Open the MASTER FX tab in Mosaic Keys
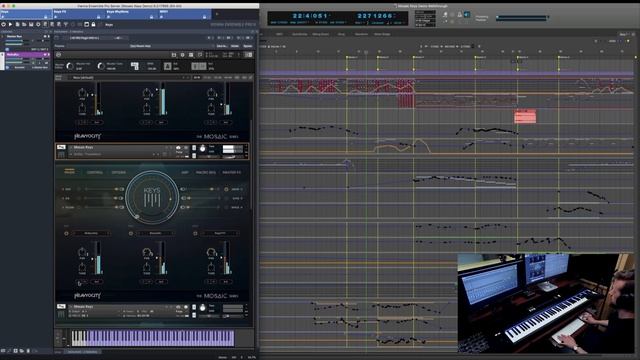This screenshot has height=360, width=640. click(x=231, y=172)
